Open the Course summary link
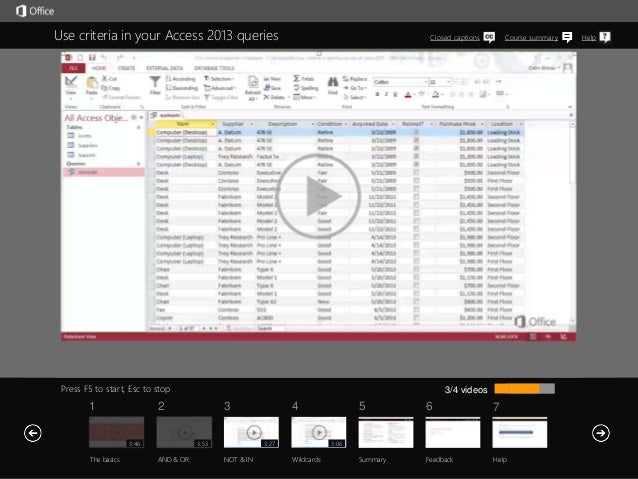Image resolution: width=638 pixels, height=479 pixels. 531,38
